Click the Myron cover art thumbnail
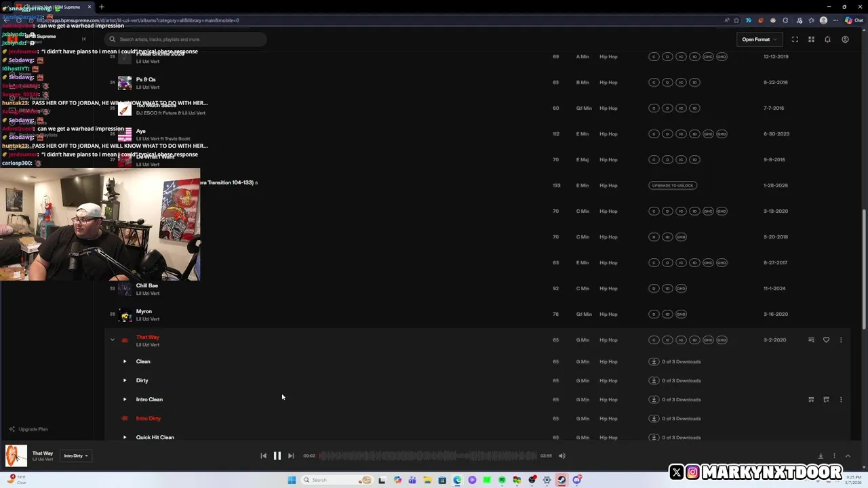The image size is (868, 488). pyautogui.click(x=125, y=314)
